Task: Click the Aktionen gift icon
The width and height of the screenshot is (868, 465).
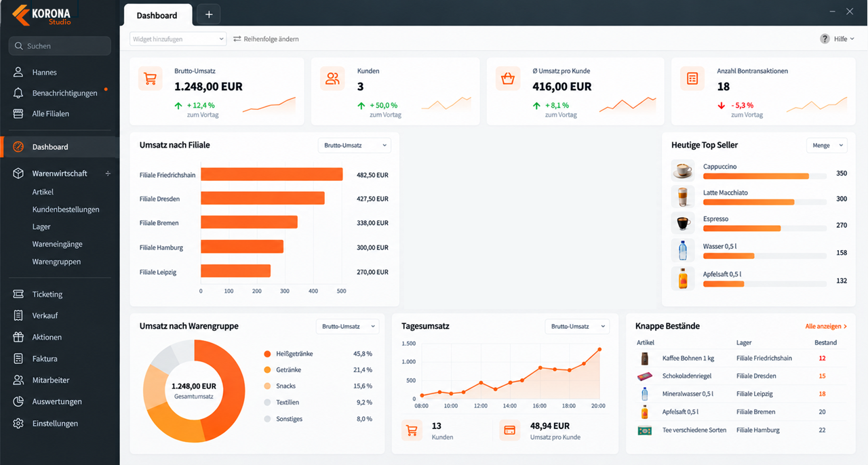Action: tap(18, 337)
